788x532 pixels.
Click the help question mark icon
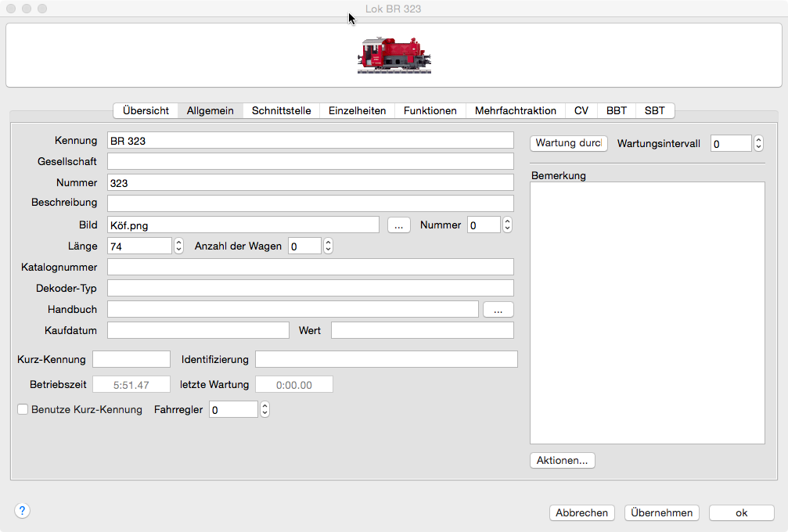(22, 511)
